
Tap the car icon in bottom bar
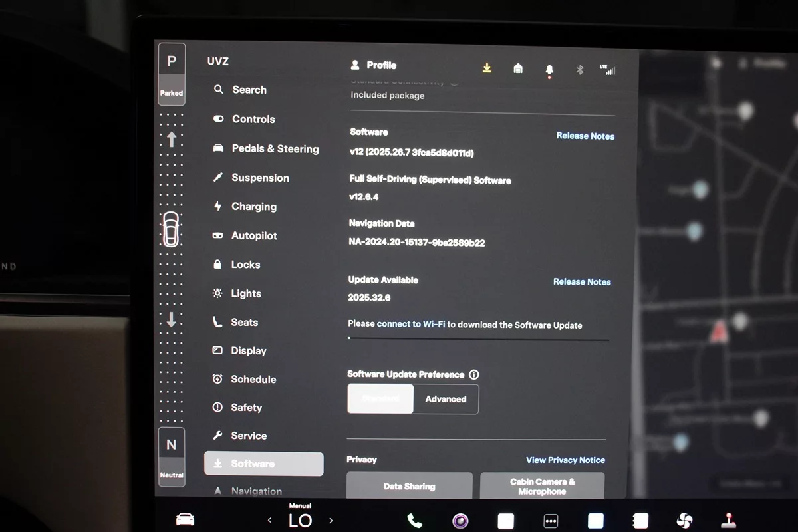click(185, 519)
